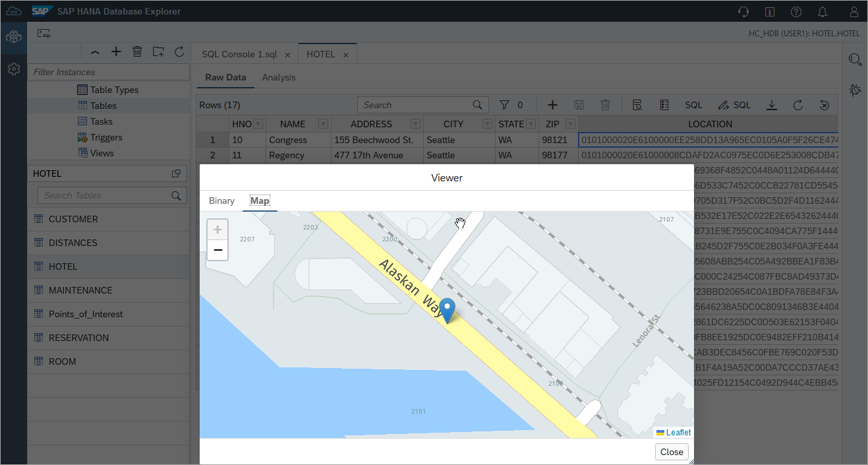The image size is (868, 465).
Task: Delete the selected instance with trash icon
Action: 137,51
